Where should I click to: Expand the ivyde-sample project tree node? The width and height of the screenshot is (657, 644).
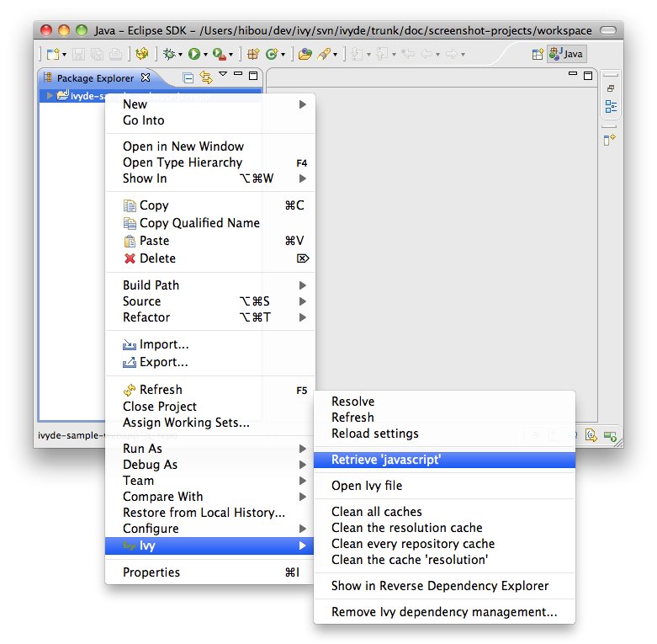tap(50, 95)
